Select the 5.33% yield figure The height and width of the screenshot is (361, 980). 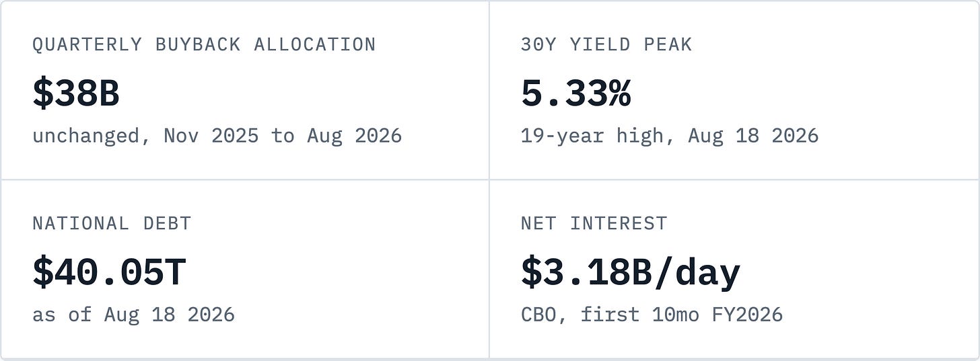[576, 93]
